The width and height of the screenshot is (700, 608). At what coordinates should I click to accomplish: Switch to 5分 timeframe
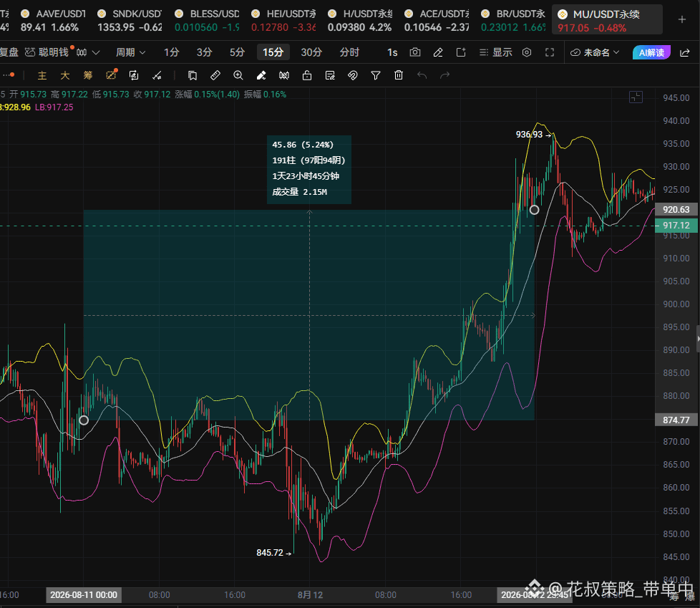point(237,53)
